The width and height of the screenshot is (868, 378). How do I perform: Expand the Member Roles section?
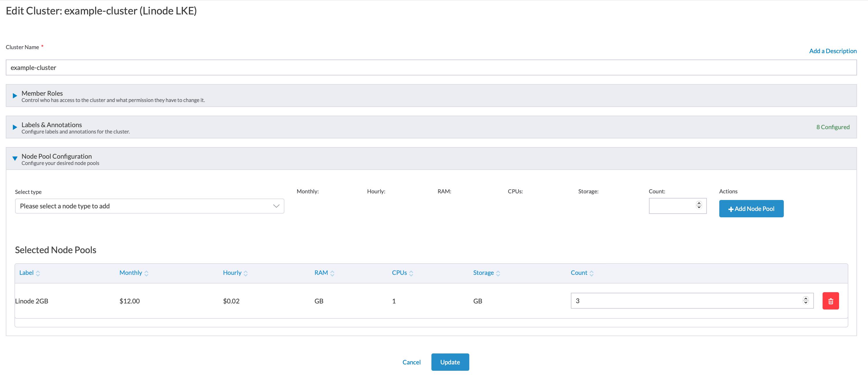tap(15, 96)
